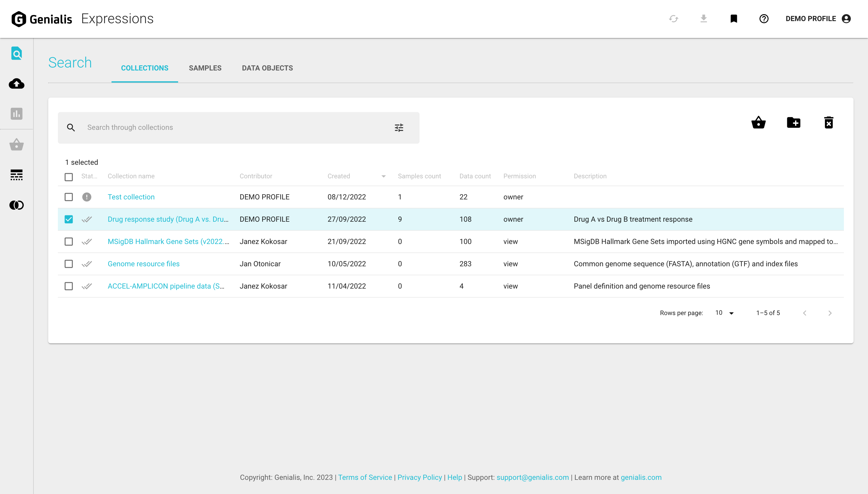Toggle the select-all header checkbox
The image size is (868, 494).
[x=69, y=177]
